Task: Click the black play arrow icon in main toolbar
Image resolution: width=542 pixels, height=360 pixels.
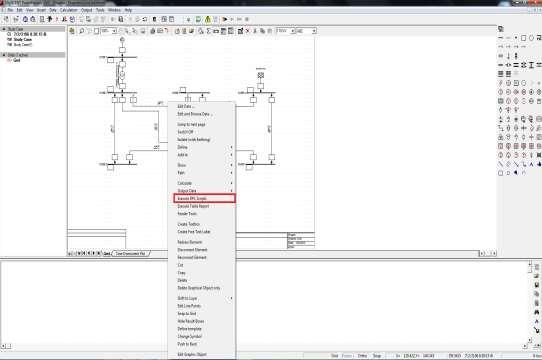Action: (225, 19)
